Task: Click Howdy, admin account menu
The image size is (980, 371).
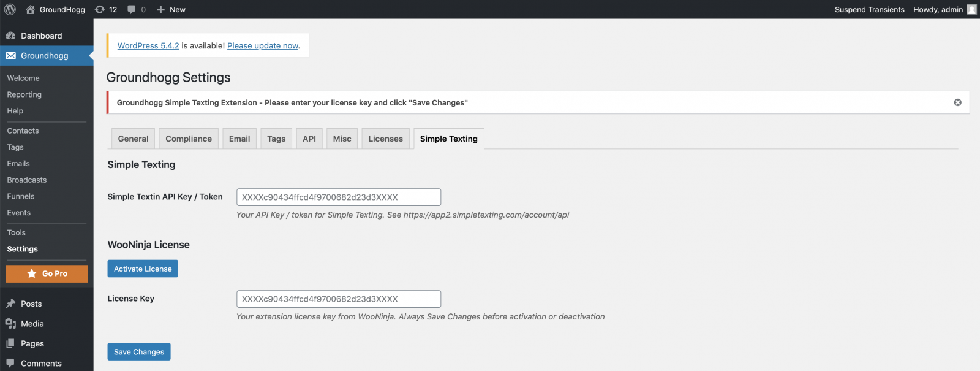Action: point(944,9)
